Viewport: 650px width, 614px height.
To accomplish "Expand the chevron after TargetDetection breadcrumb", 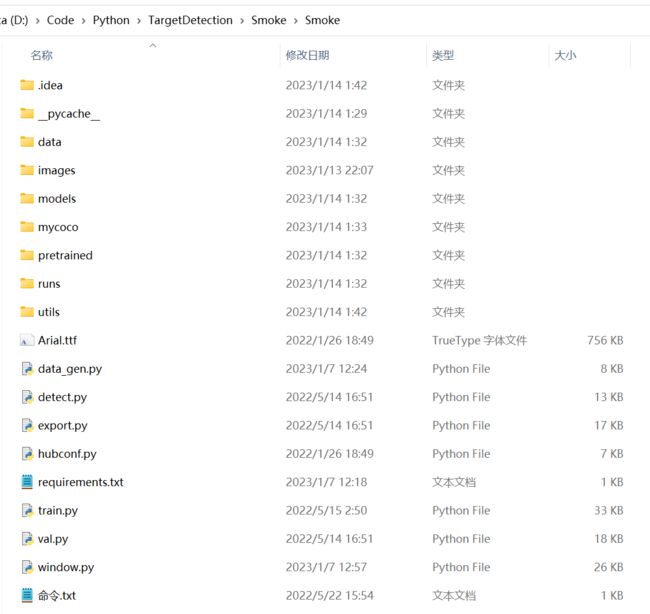I will tap(242, 21).
